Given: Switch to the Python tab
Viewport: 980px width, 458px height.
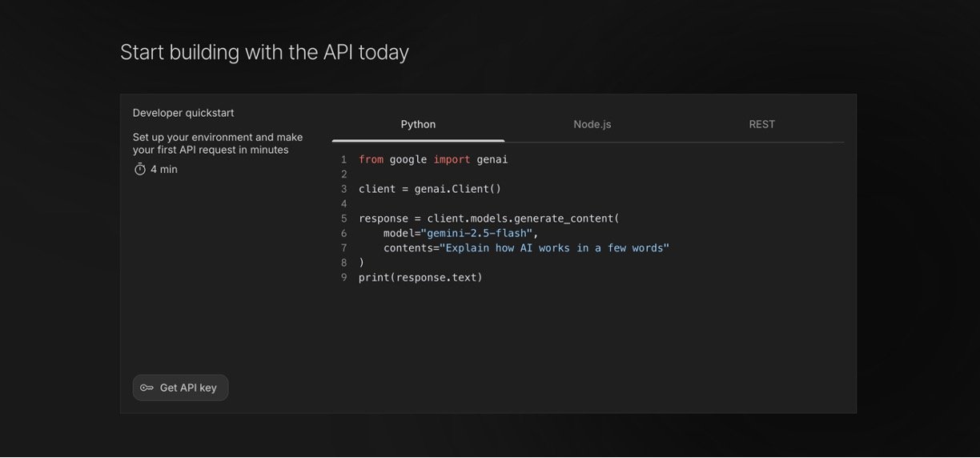Looking at the screenshot, I should click(x=418, y=124).
